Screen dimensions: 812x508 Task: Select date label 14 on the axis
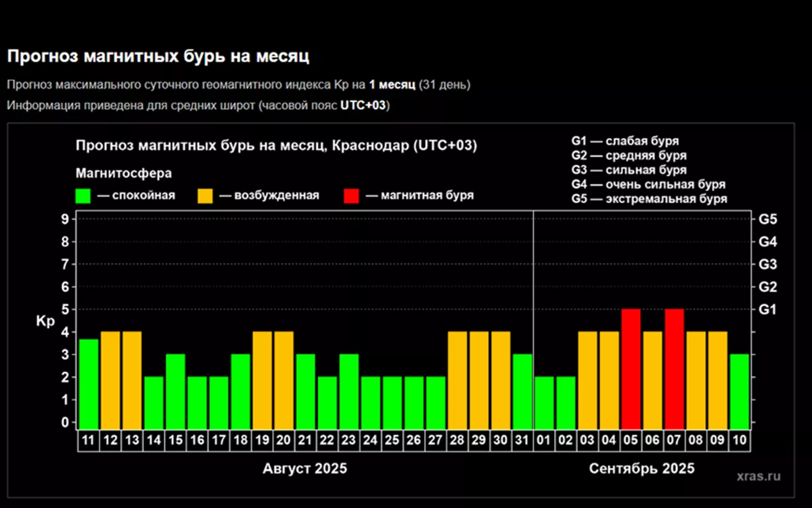(x=154, y=440)
